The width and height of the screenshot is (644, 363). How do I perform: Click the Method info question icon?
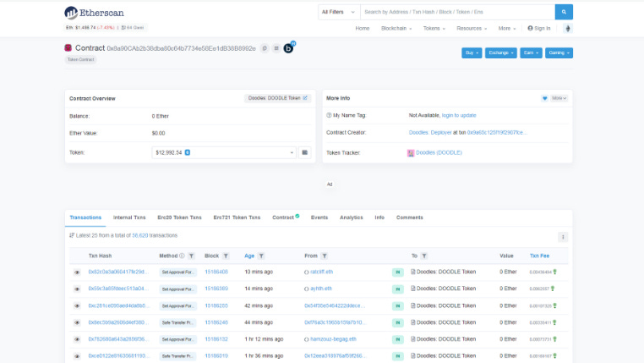[x=182, y=256]
